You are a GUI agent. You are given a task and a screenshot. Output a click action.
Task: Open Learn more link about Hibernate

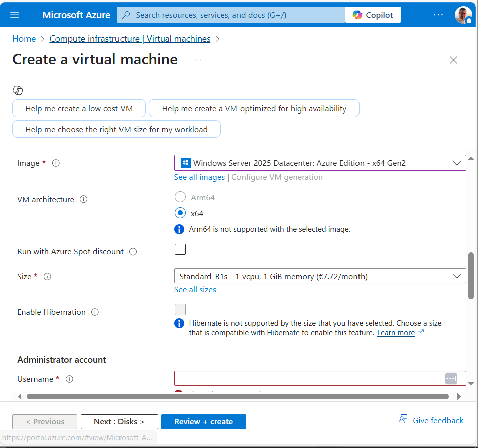(396, 333)
